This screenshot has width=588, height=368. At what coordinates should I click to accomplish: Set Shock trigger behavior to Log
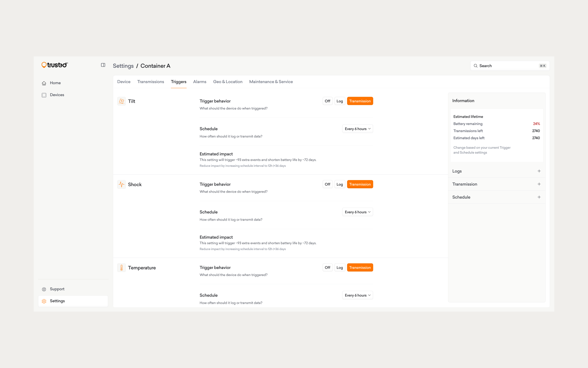340,184
